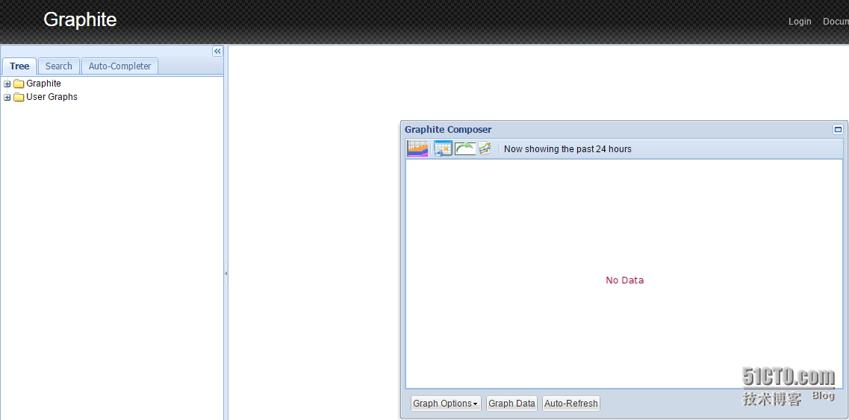
Task: Open the Login link in header
Action: click(800, 22)
